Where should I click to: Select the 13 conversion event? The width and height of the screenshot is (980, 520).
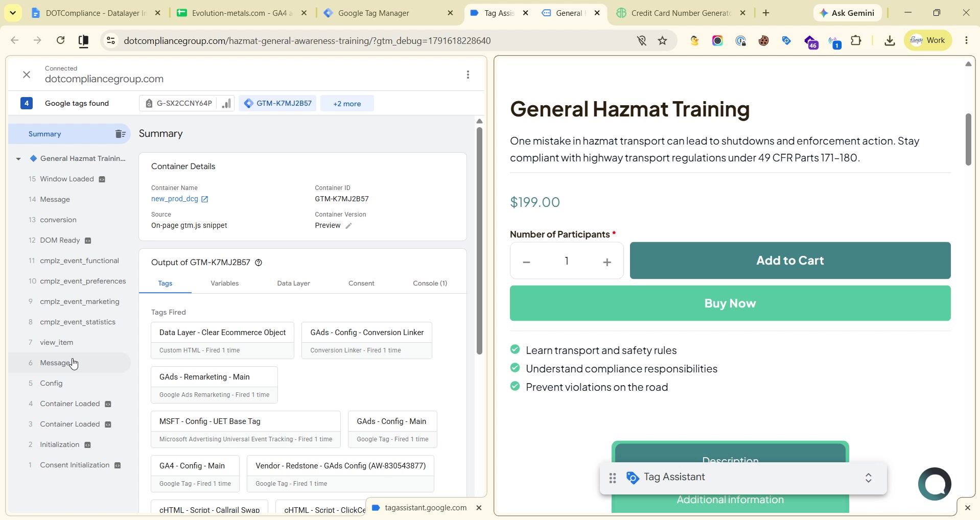pyautogui.click(x=69, y=220)
